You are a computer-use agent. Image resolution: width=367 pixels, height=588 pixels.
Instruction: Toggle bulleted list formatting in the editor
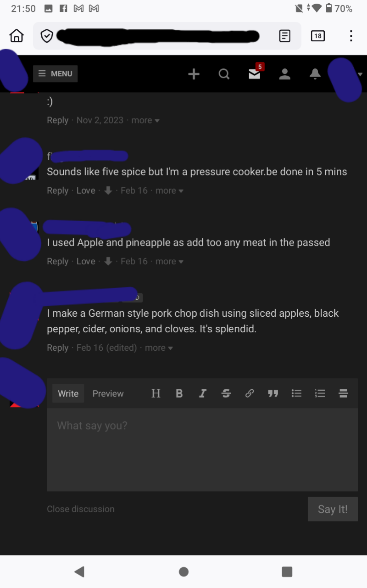[297, 393]
